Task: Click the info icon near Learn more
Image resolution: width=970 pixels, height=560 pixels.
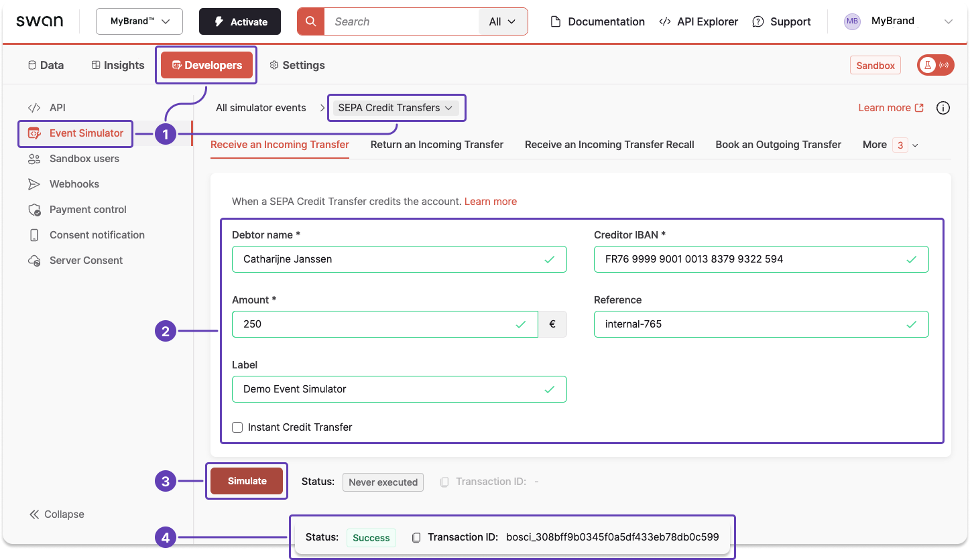Action: pos(943,107)
